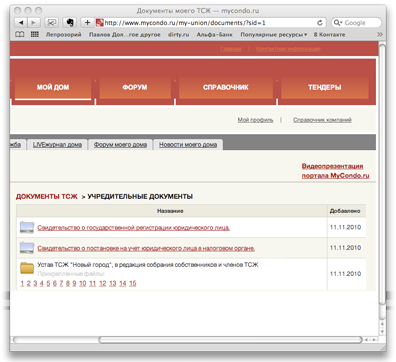The height and width of the screenshot is (362, 396).
Task: Open the bookmarks book icon
Action: click(x=20, y=34)
